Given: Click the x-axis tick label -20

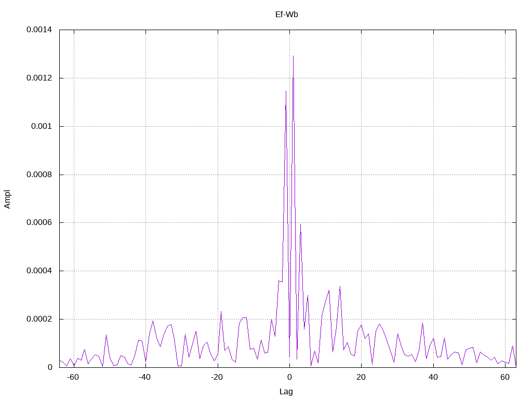Looking at the screenshot, I should pos(217,377).
